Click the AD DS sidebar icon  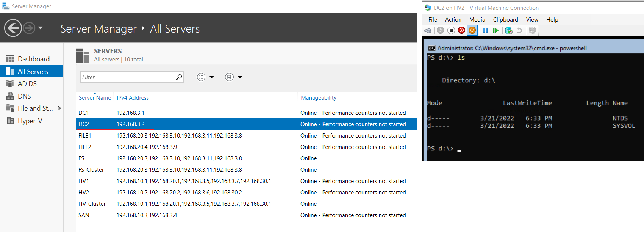pos(10,83)
